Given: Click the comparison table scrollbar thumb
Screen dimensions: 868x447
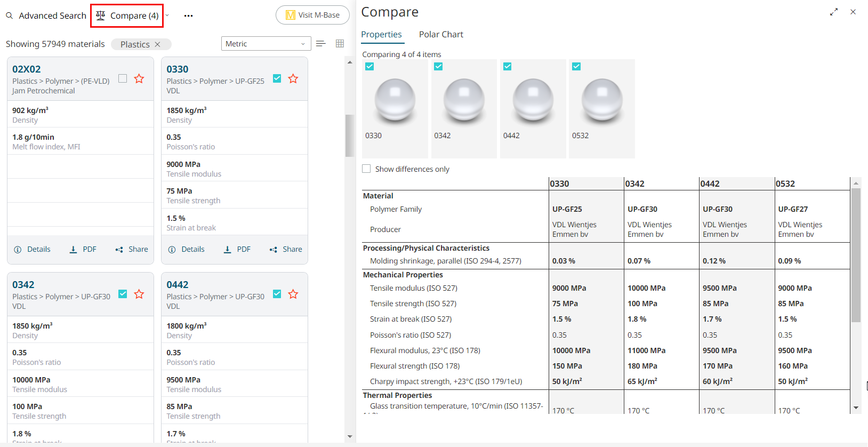Looking at the screenshot, I should [856, 255].
